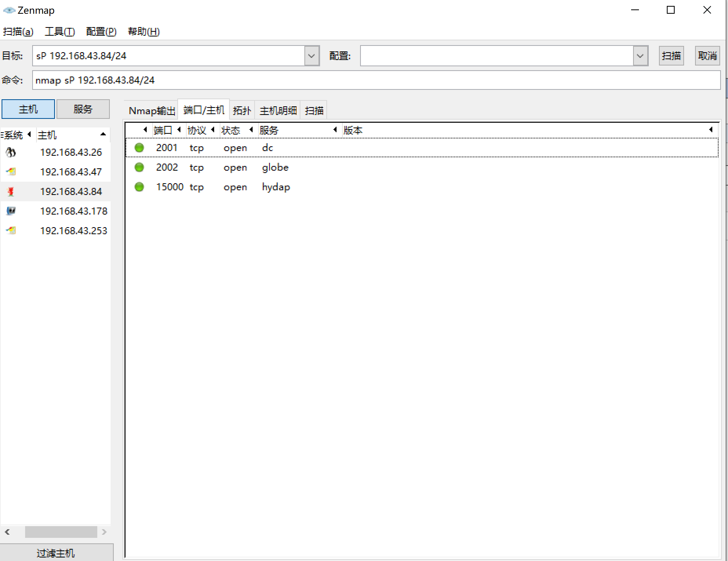This screenshot has height=561, width=728.
Task: Click the green status dot for port 2002
Action: click(x=139, y=168)
